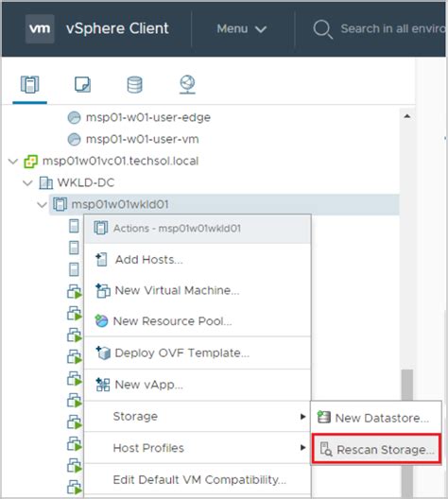Choose Deploy OVF Template... menu entry
The image size is (448, 499).
(x=198, y=353)
